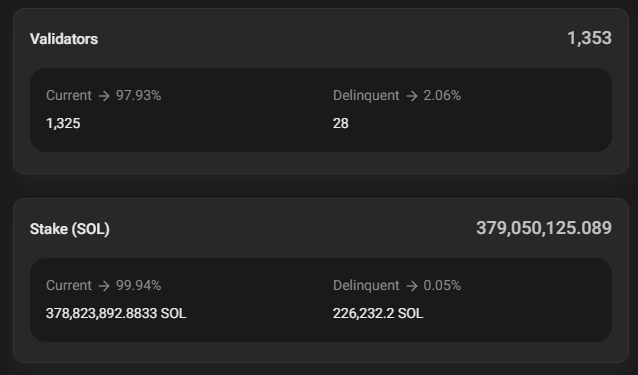This screenshot has height=375, width=638.
Task: Click the delinquent validators value 28
Action: (x=341, y=123)
